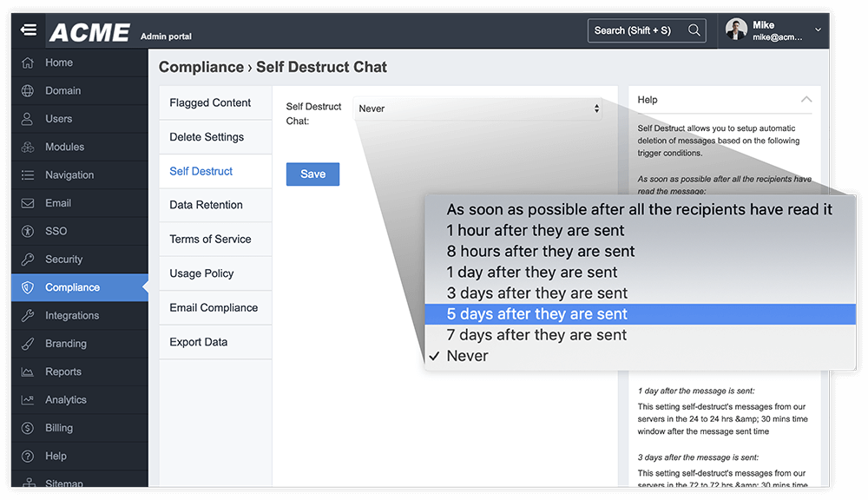Click the search magnifier icon
The image size is (868, 500).
click(693, 30)
